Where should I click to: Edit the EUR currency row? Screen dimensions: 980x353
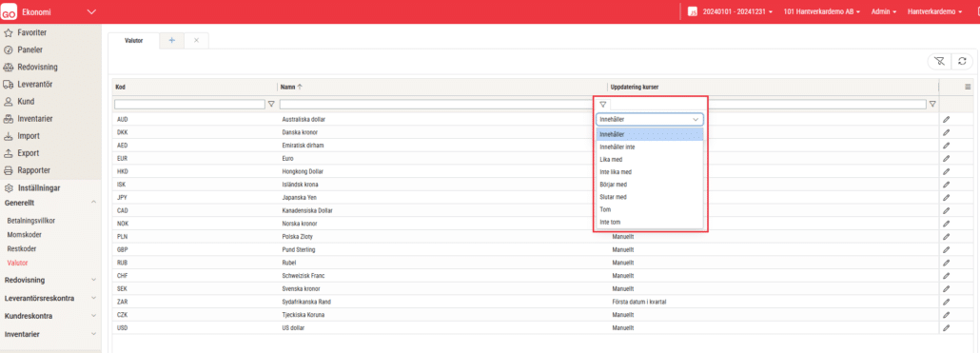click(x=946, y=158)
